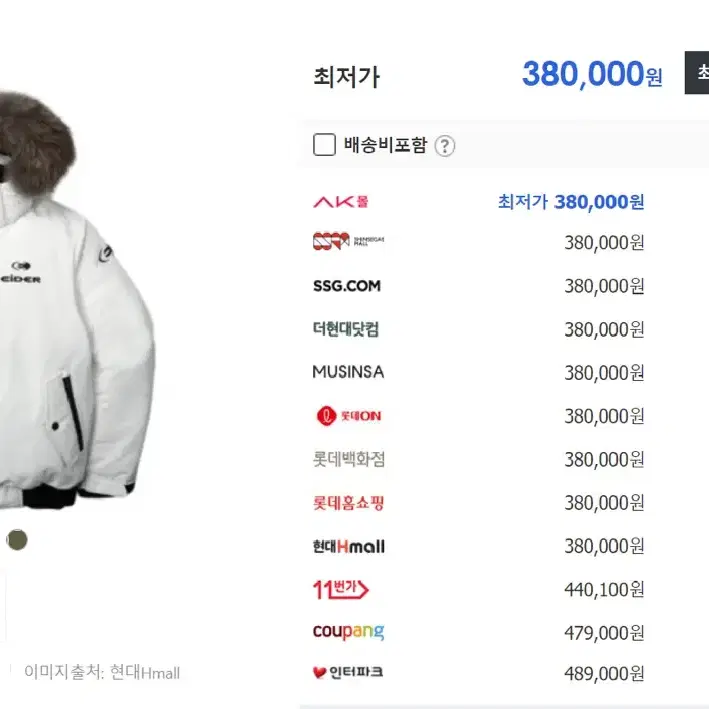Click the Coupang seller logo
The image size is (709, 709).
pos(349,632)
